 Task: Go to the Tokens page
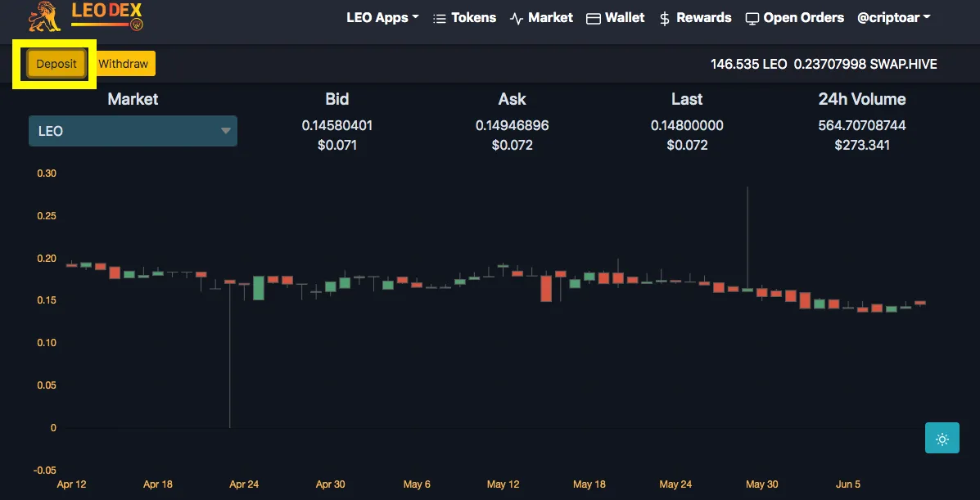465,18
